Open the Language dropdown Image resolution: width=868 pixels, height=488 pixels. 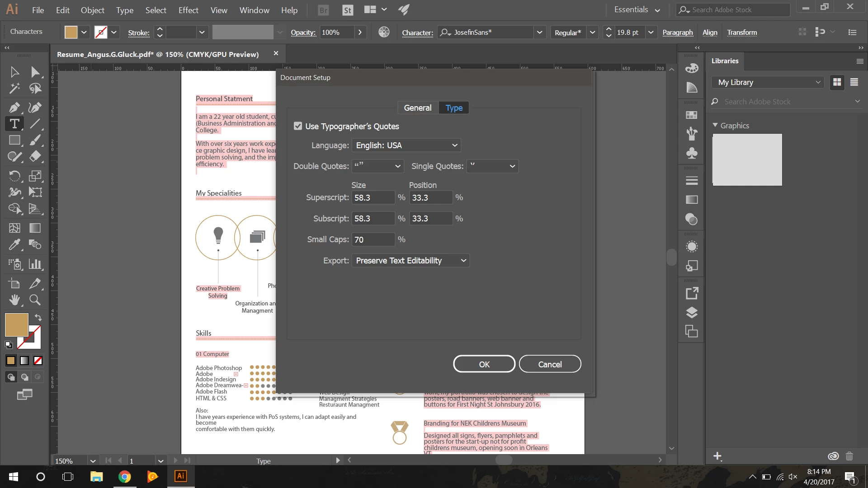(x=406, y=145)
